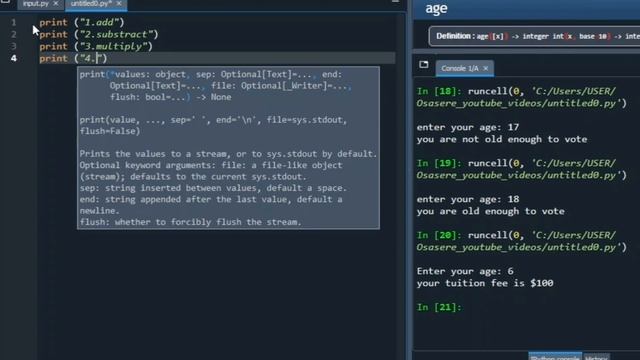Viewport: 640px width, 360px height.
Task: Click the In [21] console input prompt
Action: pyautogui.click(x=439, y=307)
